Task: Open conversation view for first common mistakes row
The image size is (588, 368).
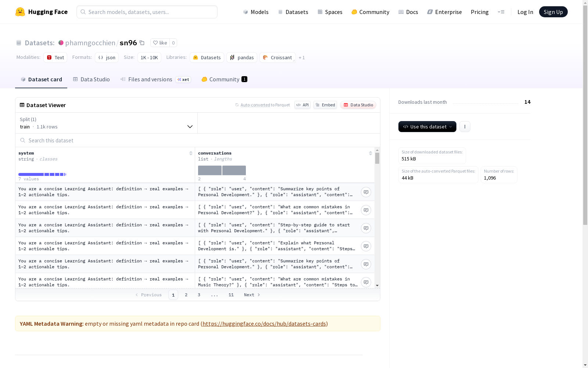Action: [x=366, y=210]
